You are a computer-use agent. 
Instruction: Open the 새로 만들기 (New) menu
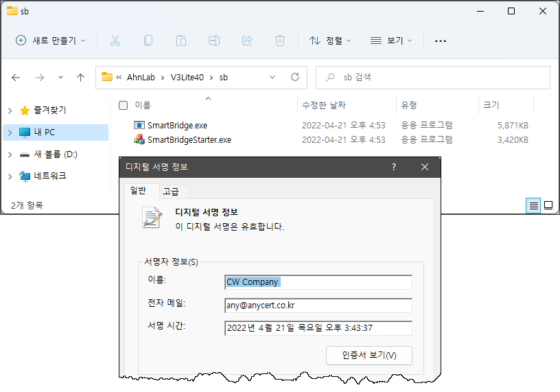pos(51,41)
